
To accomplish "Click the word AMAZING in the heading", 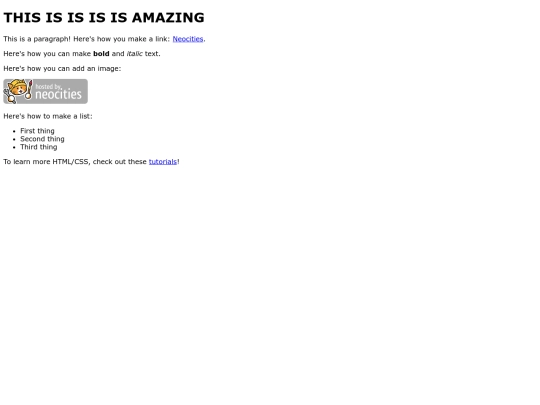I will (x=168, y=18).
